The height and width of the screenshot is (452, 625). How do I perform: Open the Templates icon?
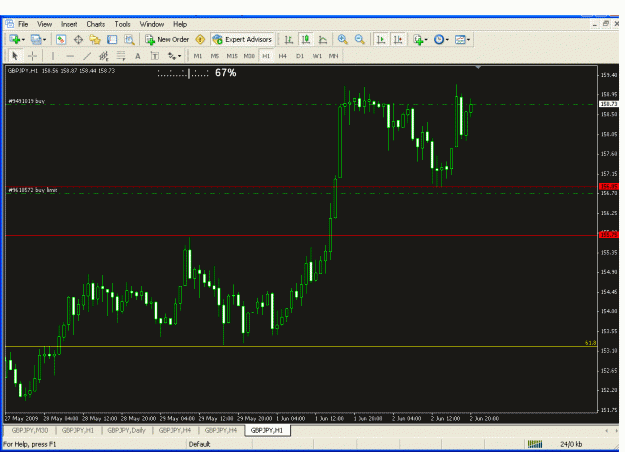[x=460, y=39]
